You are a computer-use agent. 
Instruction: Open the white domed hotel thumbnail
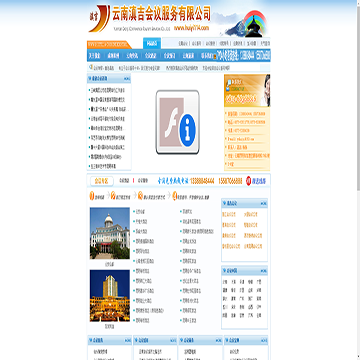tap(110, 233)
